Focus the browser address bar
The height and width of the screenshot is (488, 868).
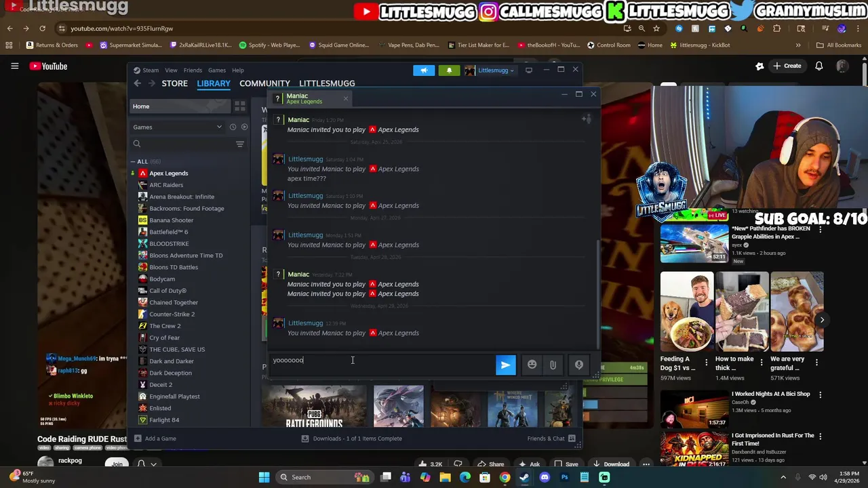tap(339, 28)
